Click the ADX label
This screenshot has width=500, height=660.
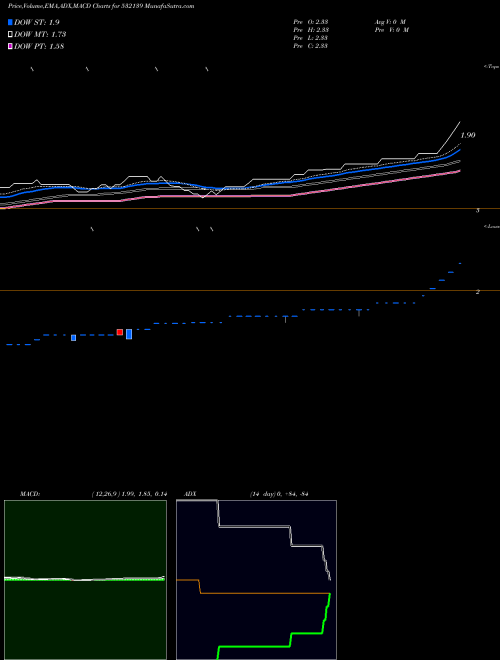click(190, 494)
